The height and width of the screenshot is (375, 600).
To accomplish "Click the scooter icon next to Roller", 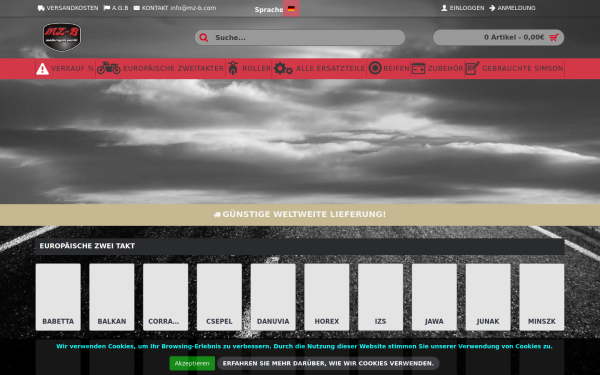I will [233, 68].
